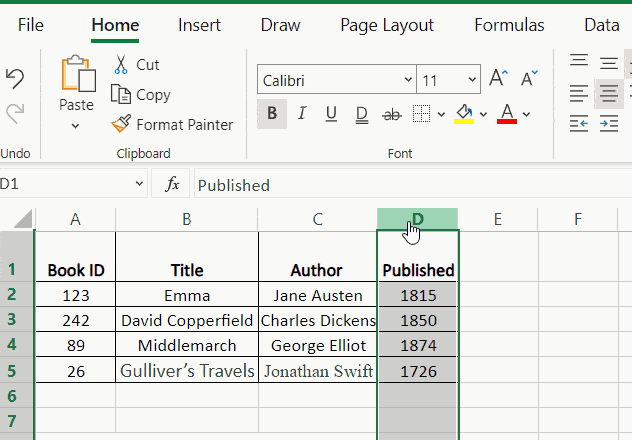Click the fx Insert Function button
632x440 pixels.
(171, 184)
